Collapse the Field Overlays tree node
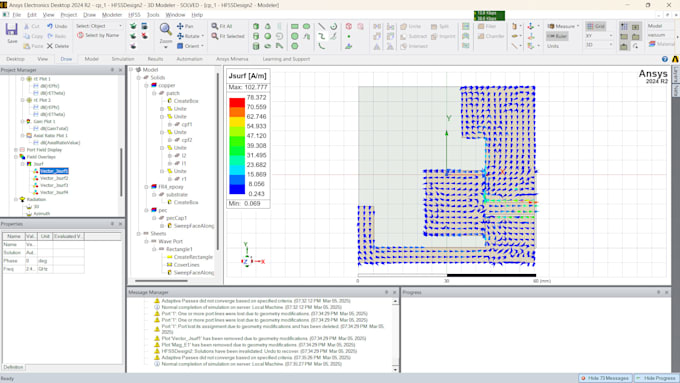The image size is (680, 383). [16, 157]
